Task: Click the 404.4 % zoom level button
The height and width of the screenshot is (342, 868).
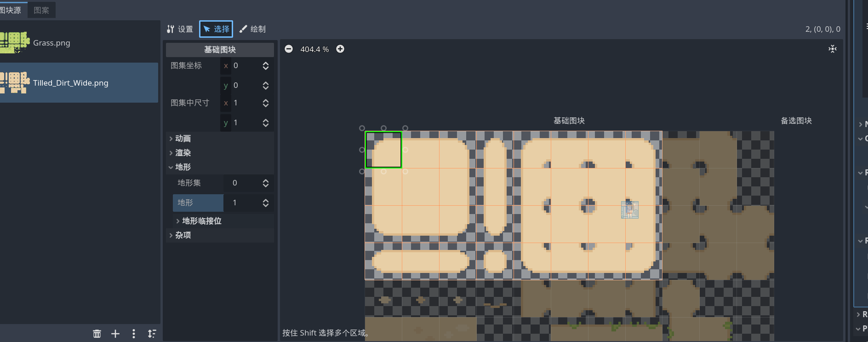Action: [314, 49]
